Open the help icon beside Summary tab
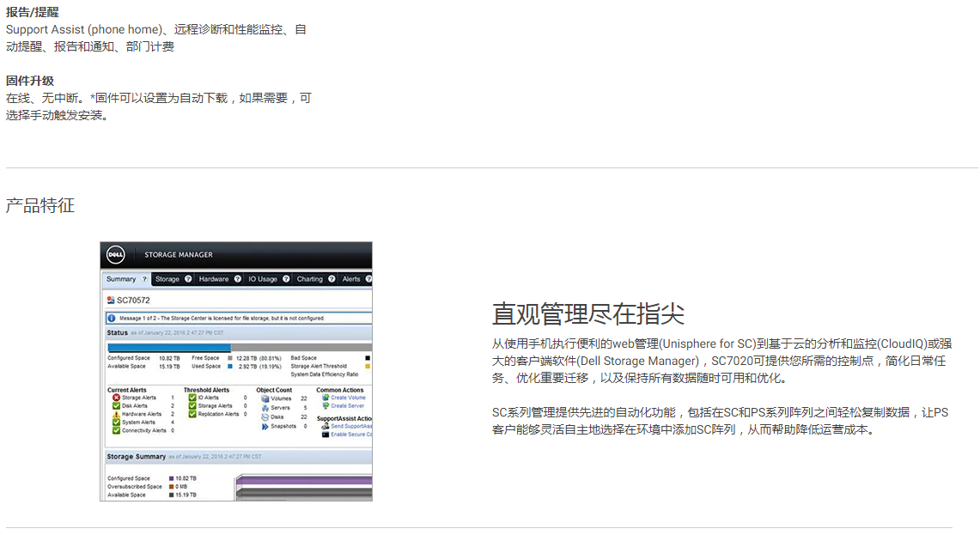 [x=144, y=279]
